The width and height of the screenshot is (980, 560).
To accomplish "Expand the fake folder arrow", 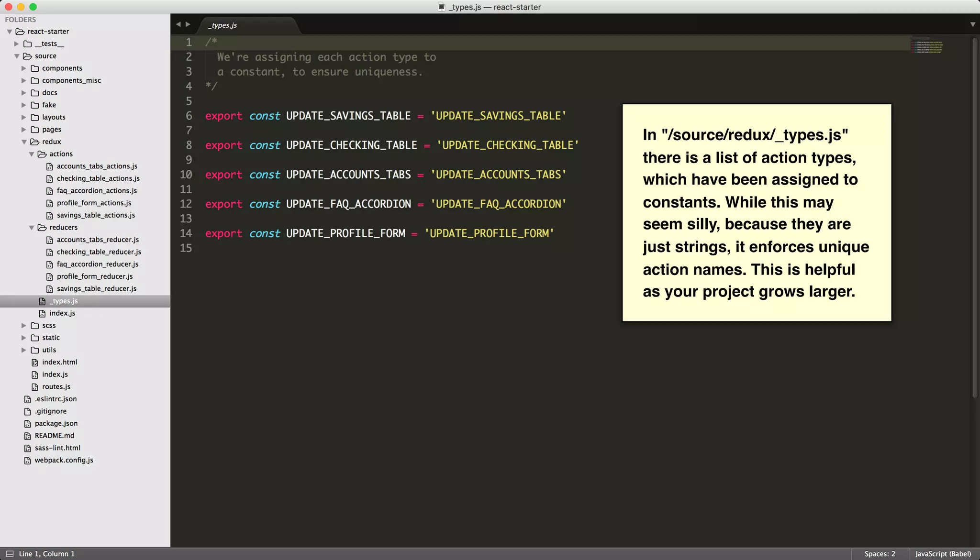I will click(23, 105).
